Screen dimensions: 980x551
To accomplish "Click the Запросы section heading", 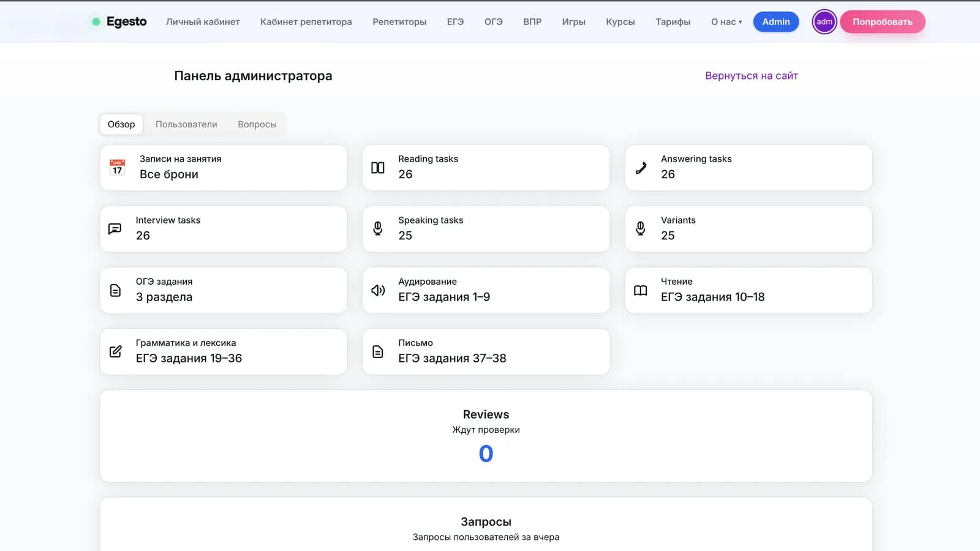I will [x=486, y=522].
